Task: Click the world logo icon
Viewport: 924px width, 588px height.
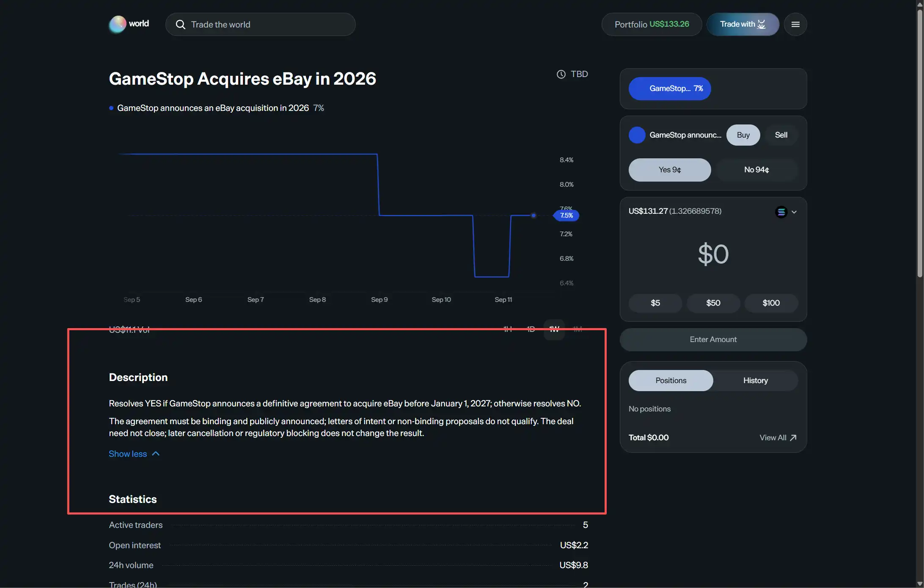Action: pos(118,24)
